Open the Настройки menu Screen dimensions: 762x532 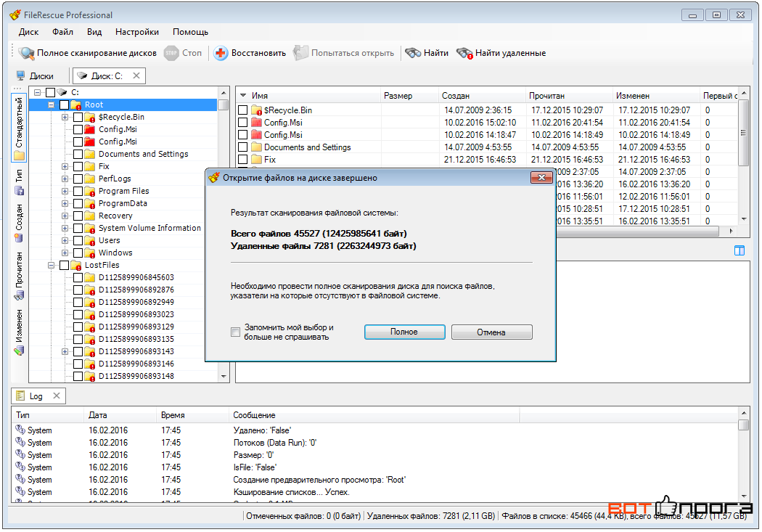coord(137,32)
